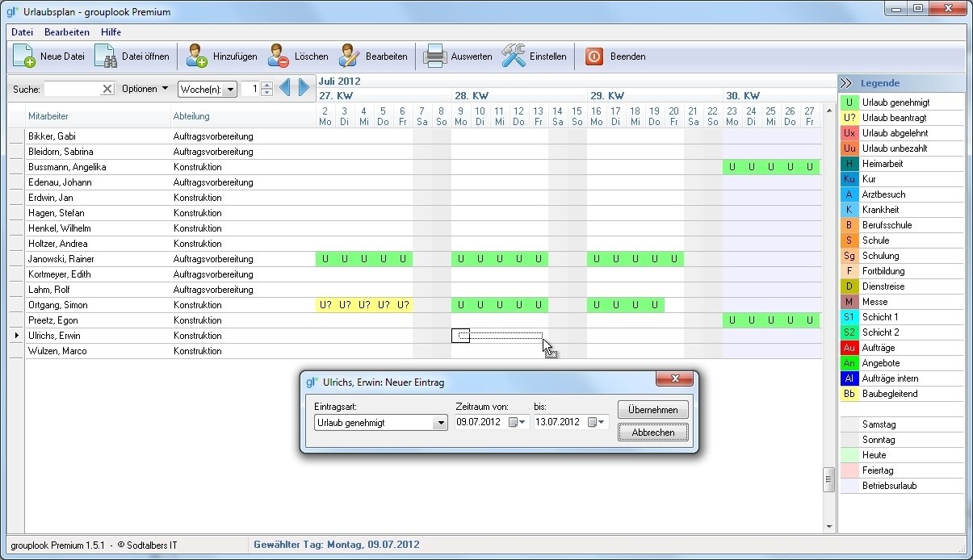Confirm entry with Übernehmen button
Image resolution: width=973 pixels, height=560 pixels.
(652, 410)
